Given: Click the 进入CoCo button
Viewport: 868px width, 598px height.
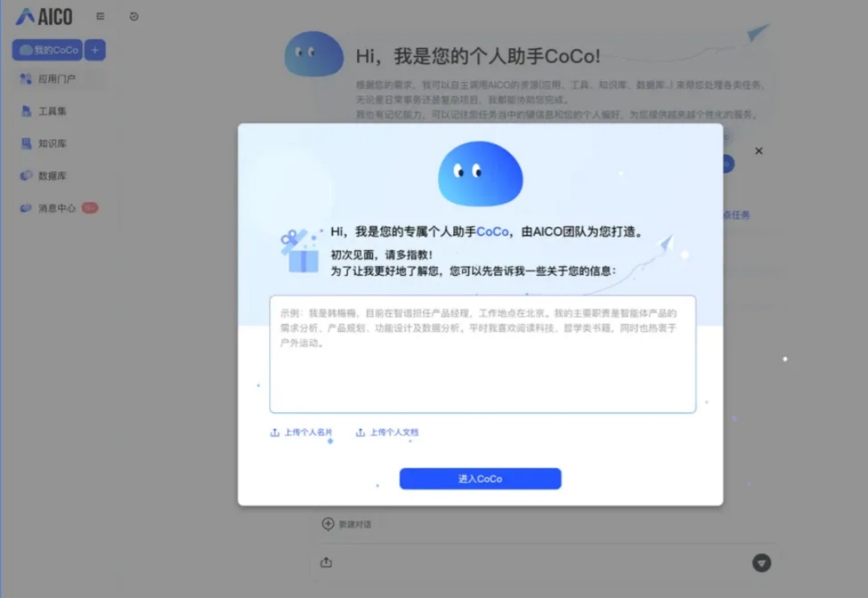Looking at the screenshot, I should pyautogui.click(x=481, y=479).
